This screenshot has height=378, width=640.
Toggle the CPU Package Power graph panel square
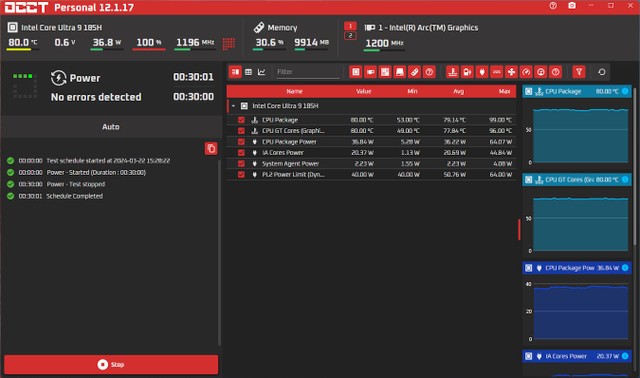tap(528, 268)
